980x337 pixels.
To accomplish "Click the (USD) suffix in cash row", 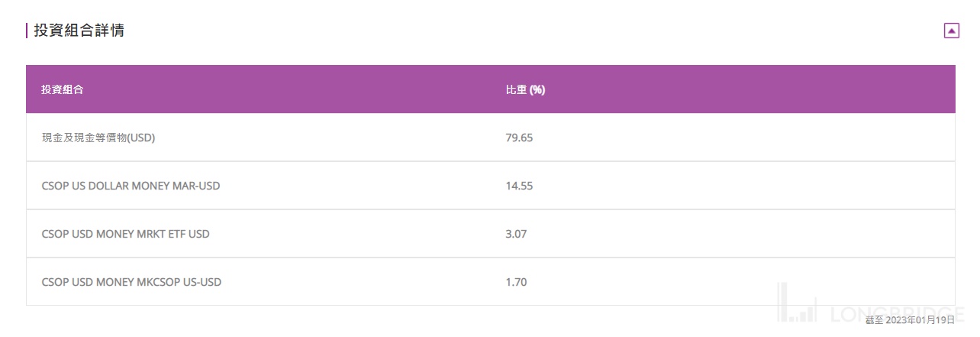I will (141, 138).
